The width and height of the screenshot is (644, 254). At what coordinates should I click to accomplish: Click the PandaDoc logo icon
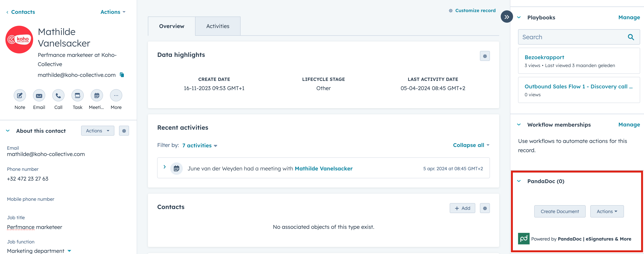tap(523, 238)
